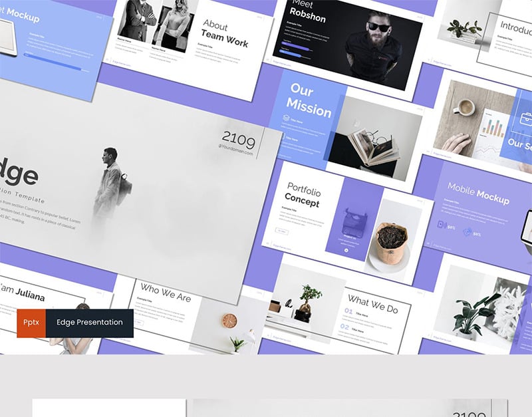Screen dimensions: 532x417
Task: Click the 01 item in What We Do
Action: point(348,311)
